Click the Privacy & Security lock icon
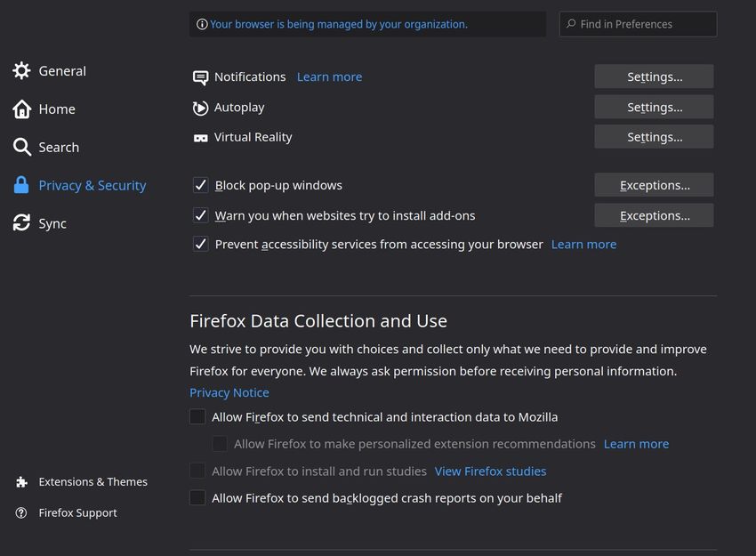756x556 pixels. [21, 185]
